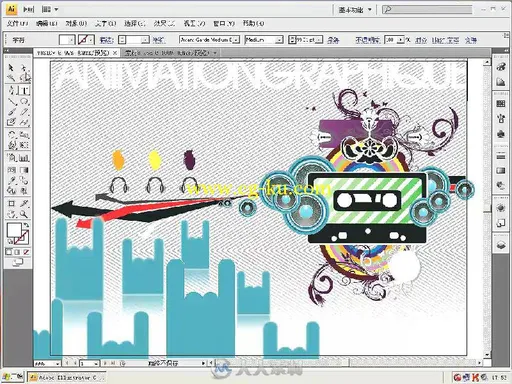Select the Hand tool
Viewport: 512px width, 384px height.
tap(11, 214)
